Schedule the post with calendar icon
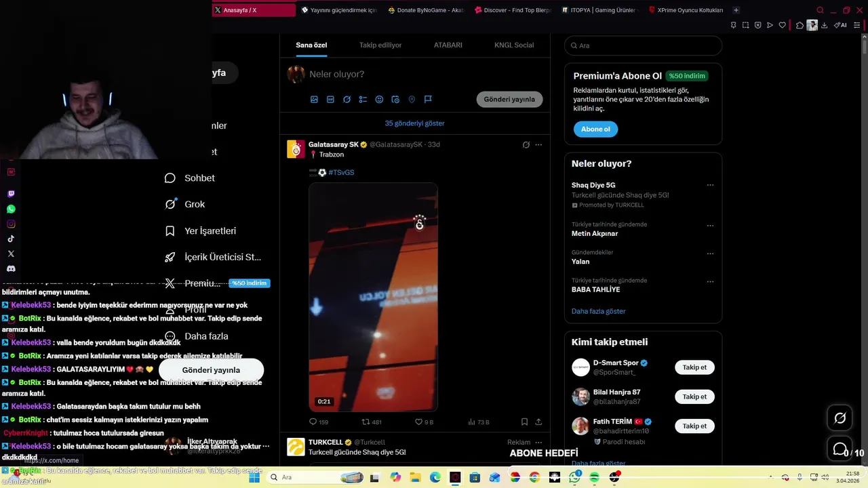 pyautogui.click(x=395, y=99)
